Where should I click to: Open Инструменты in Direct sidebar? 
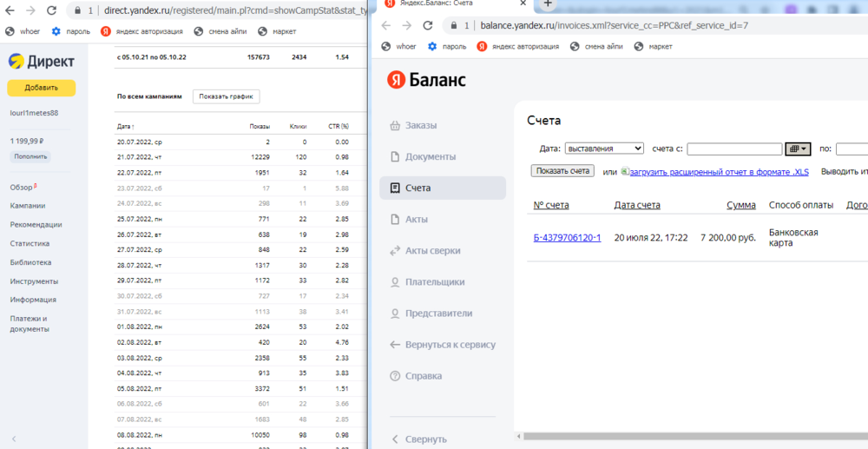tap(34, 281)
